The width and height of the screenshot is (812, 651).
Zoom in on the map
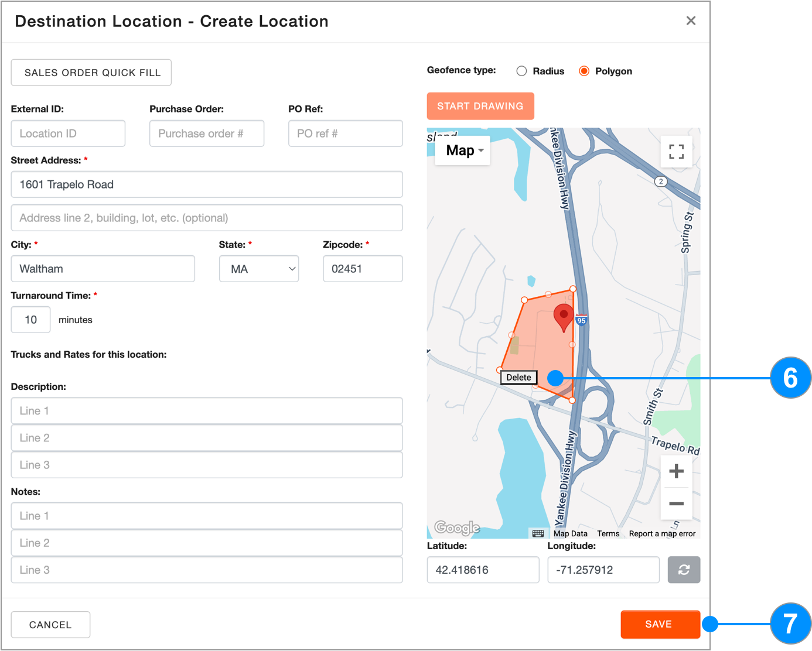[676, 471]
